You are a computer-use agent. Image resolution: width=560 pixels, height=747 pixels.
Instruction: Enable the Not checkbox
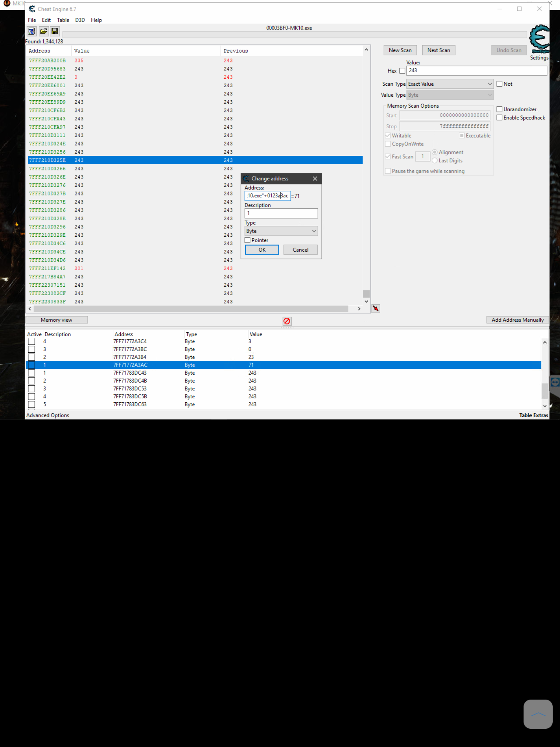tap(499, 84)
